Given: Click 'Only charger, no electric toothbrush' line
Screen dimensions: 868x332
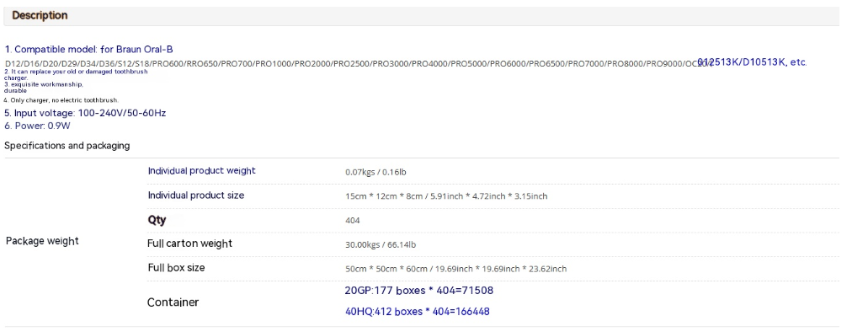Looking at the screenshot, I should 61,100.
